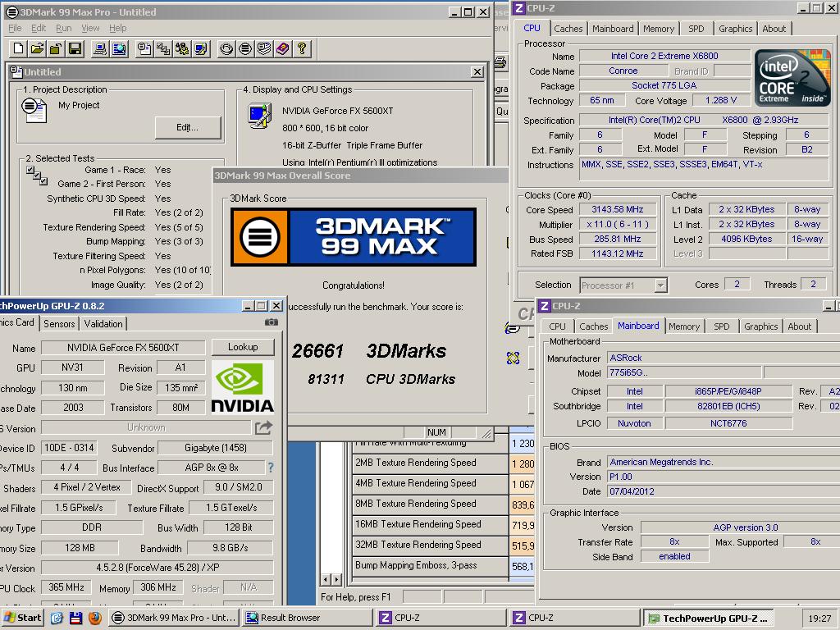Click the taskbar clock showing 19:27
840x630 pixels.
(x=819, y=619)
